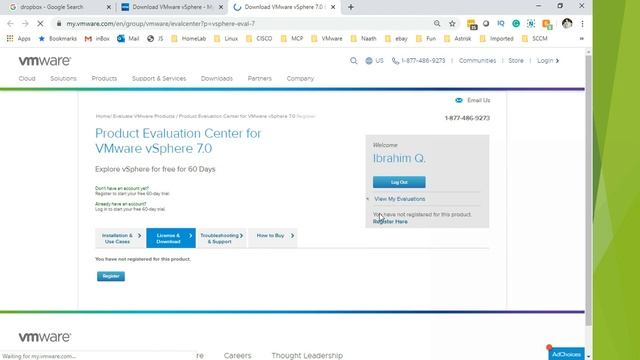
Task: Open the Communities link
Action: coord(477,60)
